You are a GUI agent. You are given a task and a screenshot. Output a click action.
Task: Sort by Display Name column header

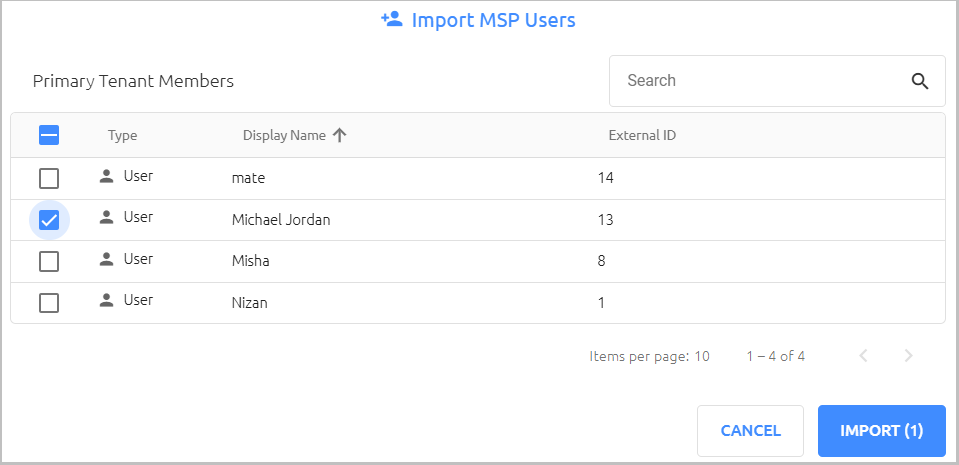click(284, 135)
